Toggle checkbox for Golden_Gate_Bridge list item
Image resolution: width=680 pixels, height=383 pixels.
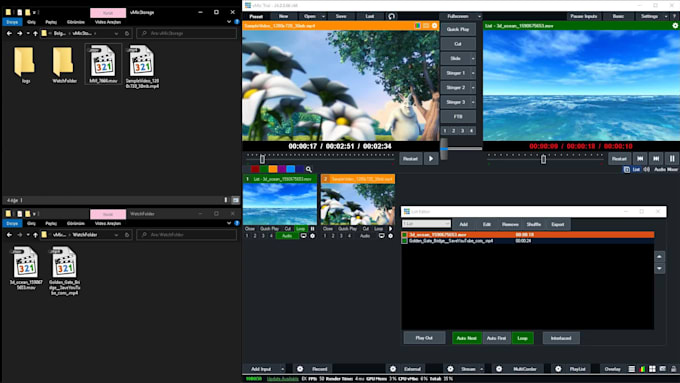[405, 241]
